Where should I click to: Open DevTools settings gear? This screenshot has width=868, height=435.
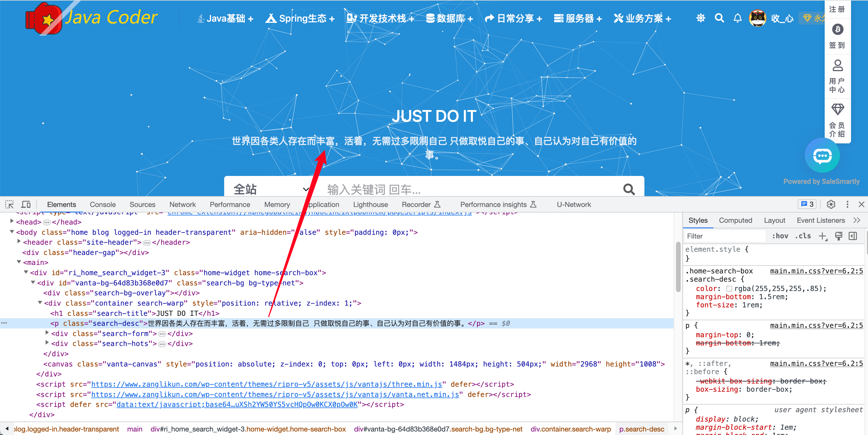[831, 205]
